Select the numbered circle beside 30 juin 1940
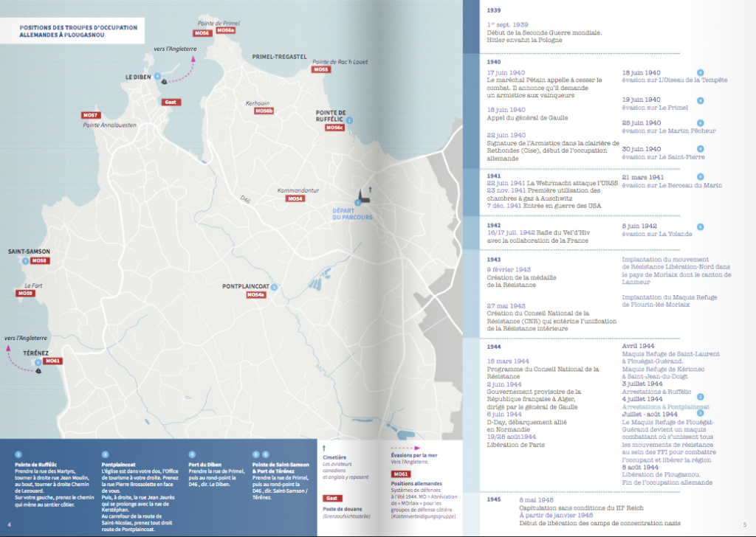Viewport: 756px width, 537px height. 700,149
